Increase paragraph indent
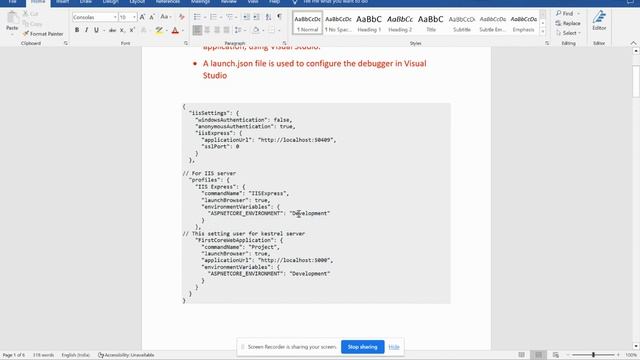Image resolution: width=640 pixels, height=360 pixels. pyautogui.click(x=256, y=17)
